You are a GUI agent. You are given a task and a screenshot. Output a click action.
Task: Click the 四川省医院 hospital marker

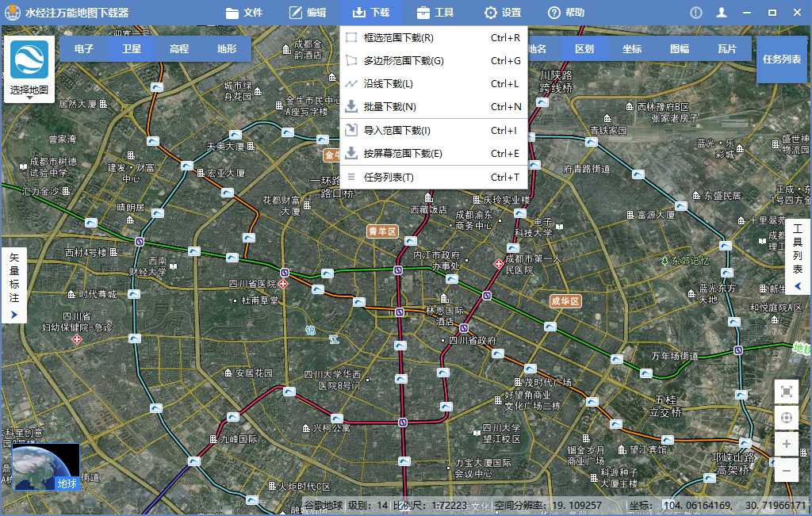[283, 284]
